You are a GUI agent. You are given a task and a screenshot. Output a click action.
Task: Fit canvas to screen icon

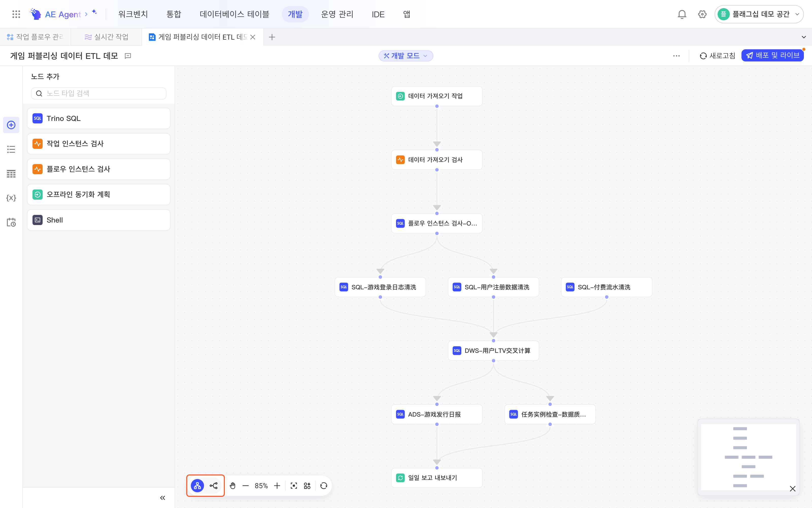click(294, 485)
